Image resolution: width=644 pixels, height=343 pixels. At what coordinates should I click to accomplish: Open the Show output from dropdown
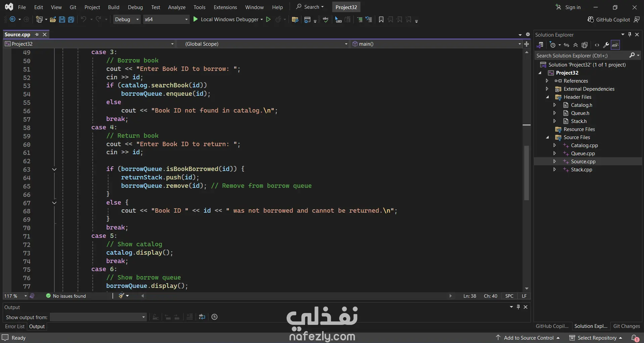[98, 317]
